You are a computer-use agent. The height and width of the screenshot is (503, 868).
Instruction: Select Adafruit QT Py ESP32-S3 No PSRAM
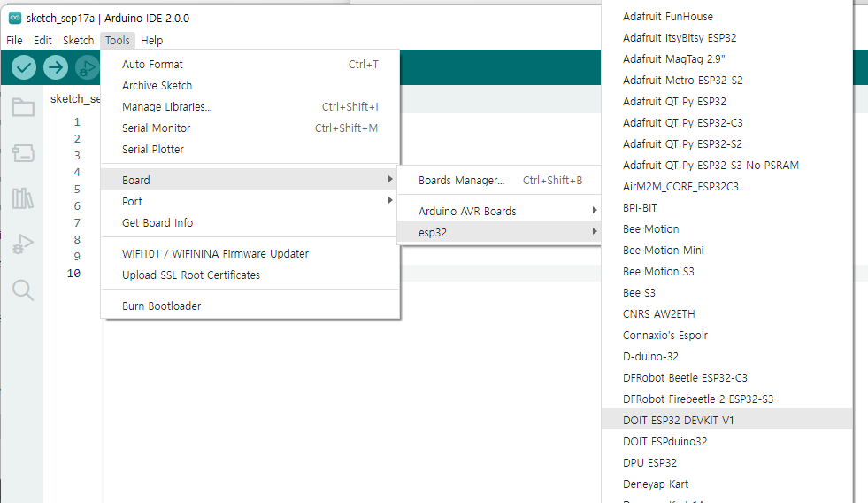726,165
